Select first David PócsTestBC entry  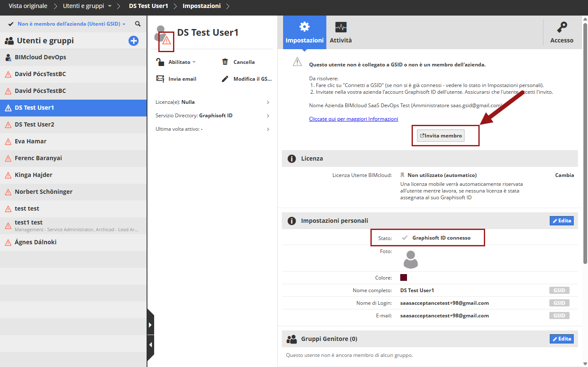coord(73,74)
